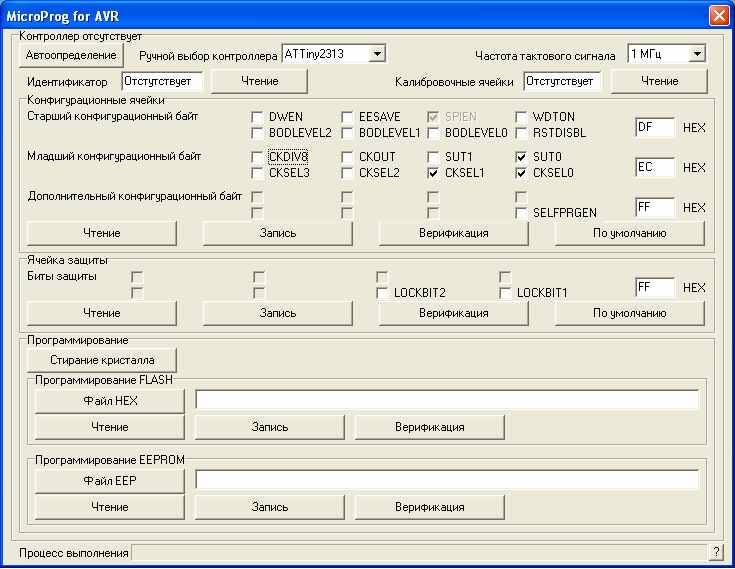This screenshot has width=735, height=569.
Task: Click Запись in Конфигурационные ячейки section
Action: tap(278, 233)
